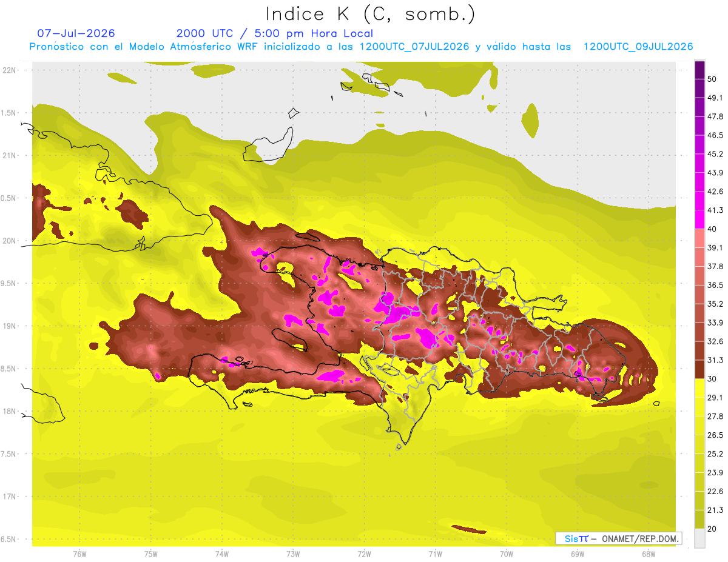Viewport: 728px width, 562px height.
Task: Click the "22.6" color scale value
Action: [x=715, y=491]
